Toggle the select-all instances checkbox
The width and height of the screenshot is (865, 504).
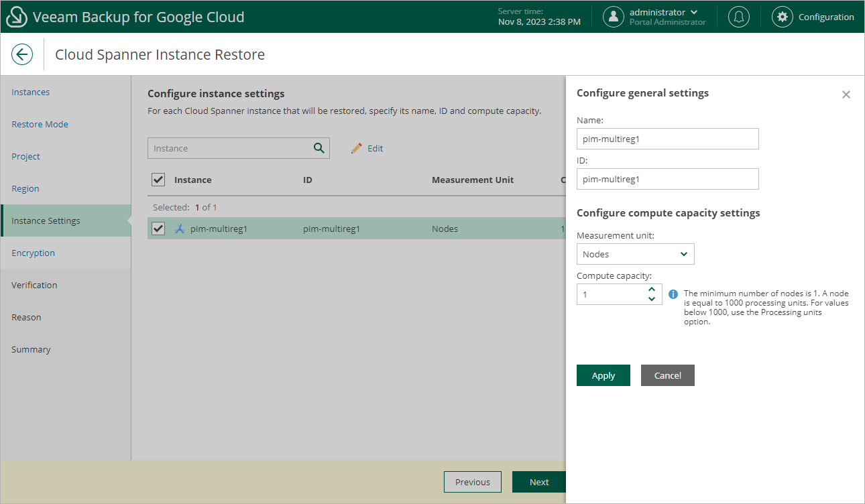coord(158,180)
